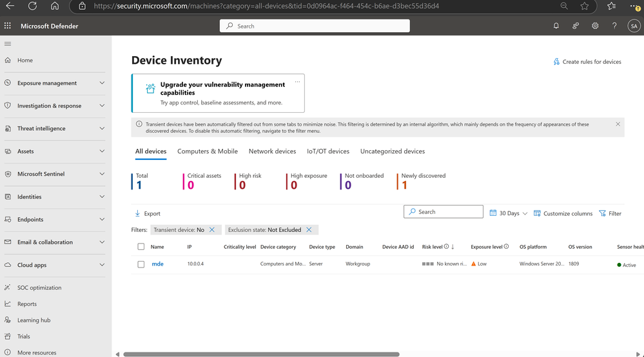This screenshot has height=357, width=644.
Task: Open the community people icon in header
Action: pos(576,26)
